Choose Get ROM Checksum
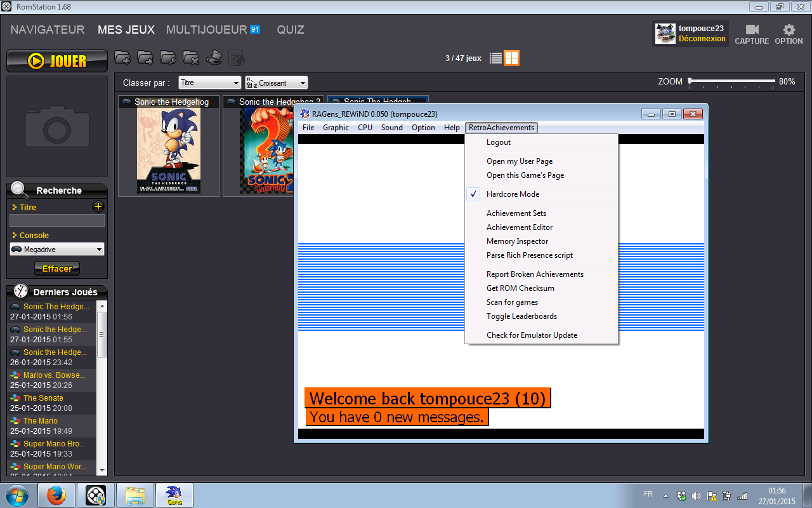Viewport: 812px width, 508px height. [541, 288]
